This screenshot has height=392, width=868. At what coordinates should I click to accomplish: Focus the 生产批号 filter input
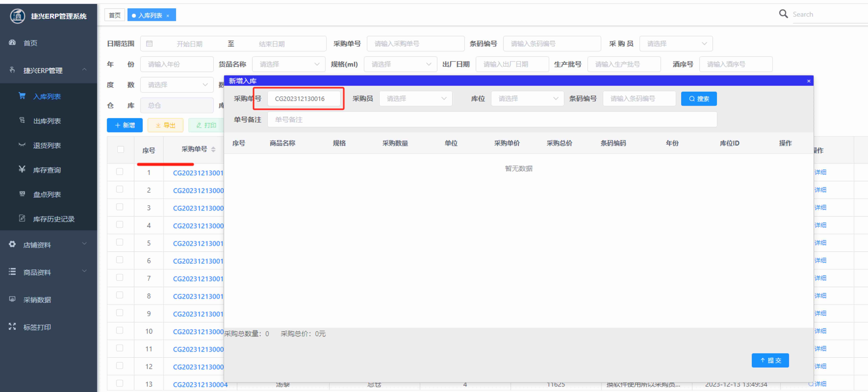(x=624, y=64)
